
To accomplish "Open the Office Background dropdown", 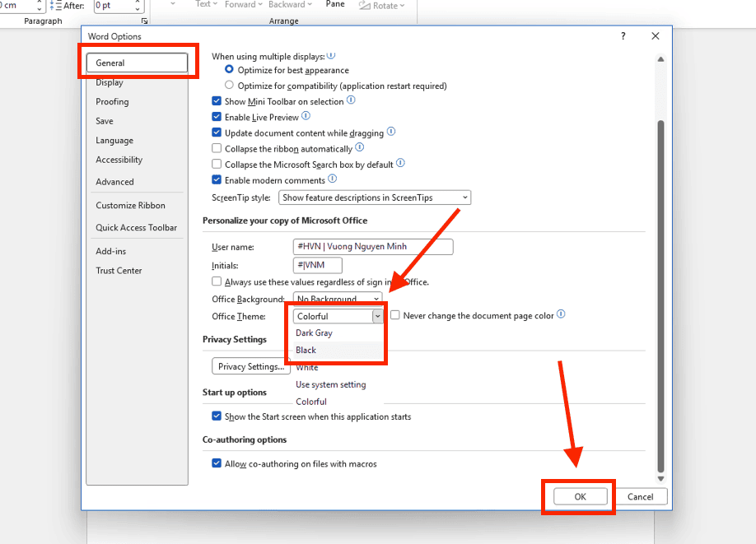I will (338, 298).
